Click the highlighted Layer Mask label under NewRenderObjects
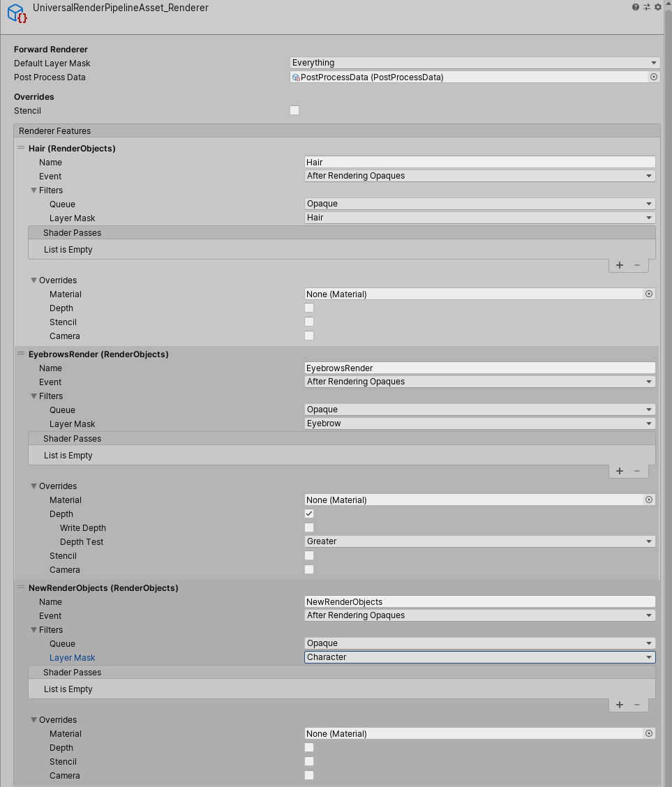This screenshot has width=672, height=787. point(73,657)
